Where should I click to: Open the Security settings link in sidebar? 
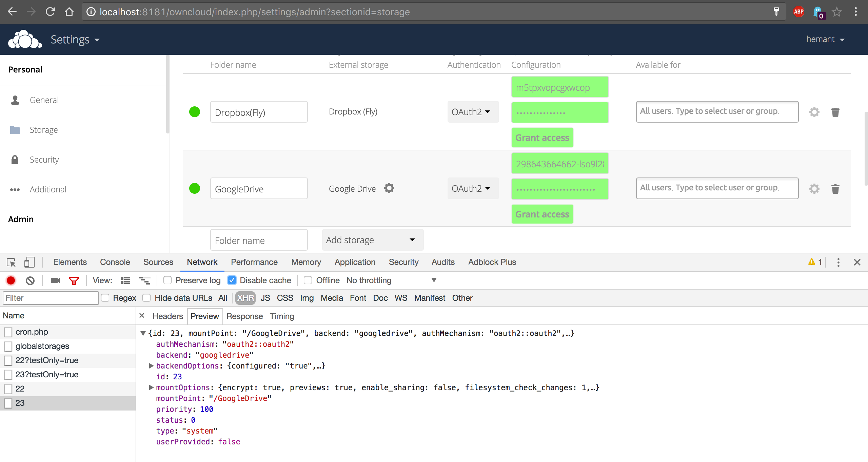pos(44,160)
